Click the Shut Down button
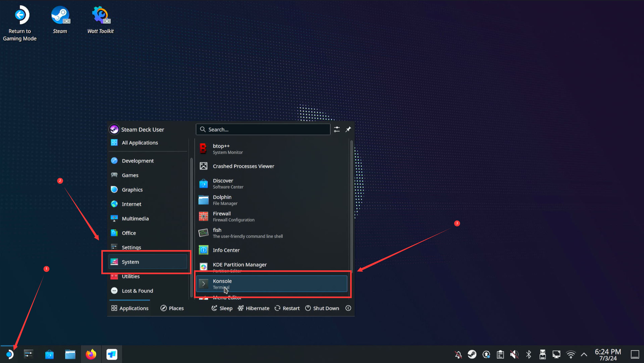The height and width of the screenshot is (363, 644). pos(322,308)
